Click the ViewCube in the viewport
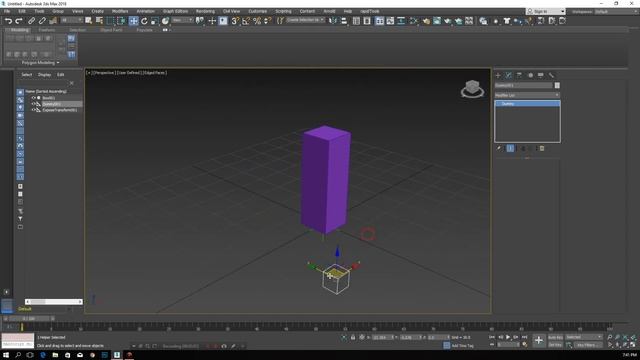 (472, 89)
